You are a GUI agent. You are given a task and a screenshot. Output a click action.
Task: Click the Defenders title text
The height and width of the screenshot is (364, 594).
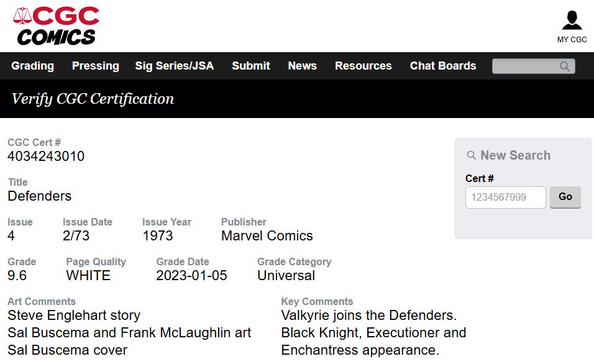(x=40, y=196)
